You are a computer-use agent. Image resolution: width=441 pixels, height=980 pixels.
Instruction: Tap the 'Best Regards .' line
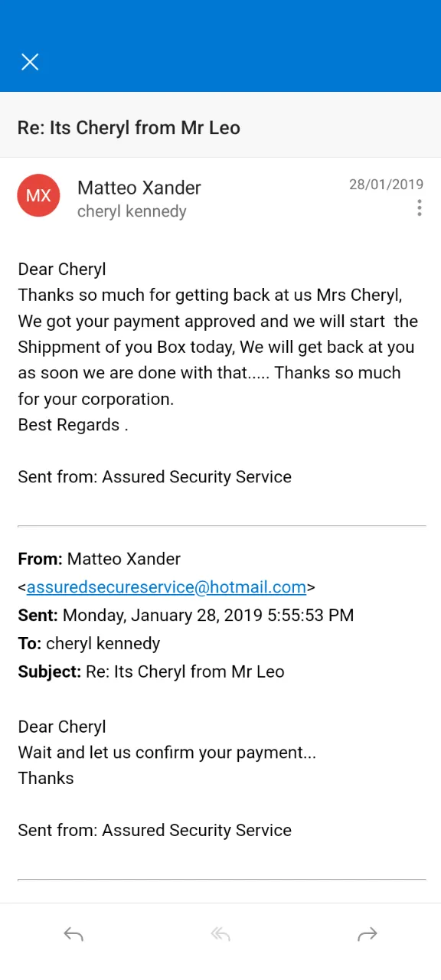point(73,425)
